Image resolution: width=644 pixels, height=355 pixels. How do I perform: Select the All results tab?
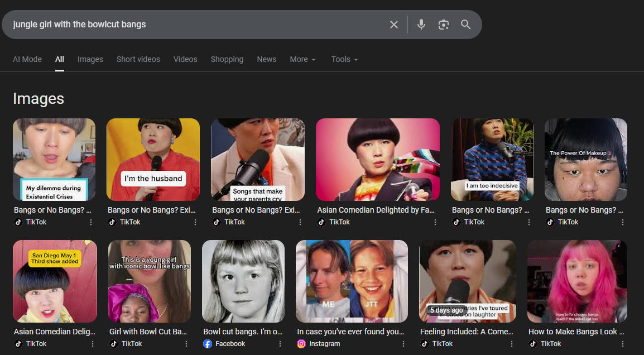pyautogui.click(x=60, y=59)
